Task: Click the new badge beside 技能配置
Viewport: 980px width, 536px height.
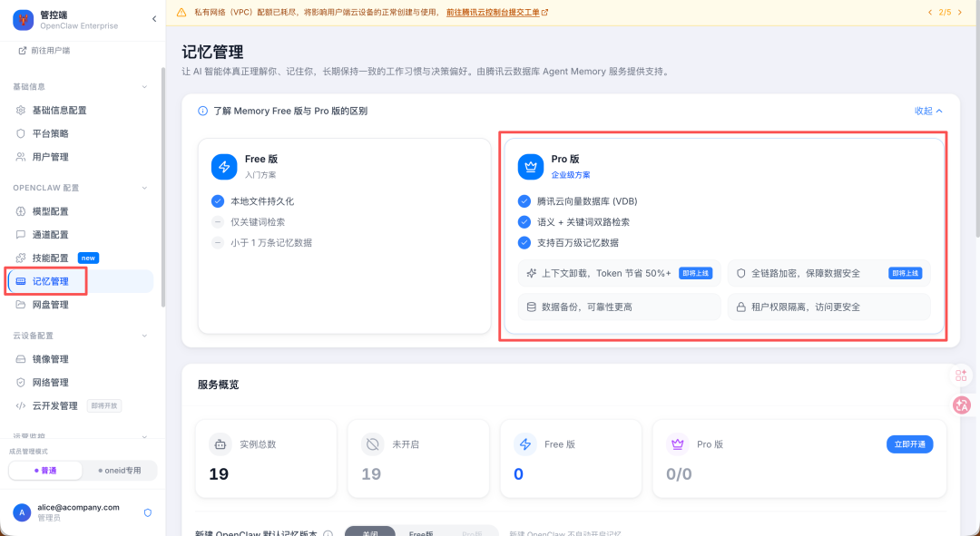Action: [88, 258]
